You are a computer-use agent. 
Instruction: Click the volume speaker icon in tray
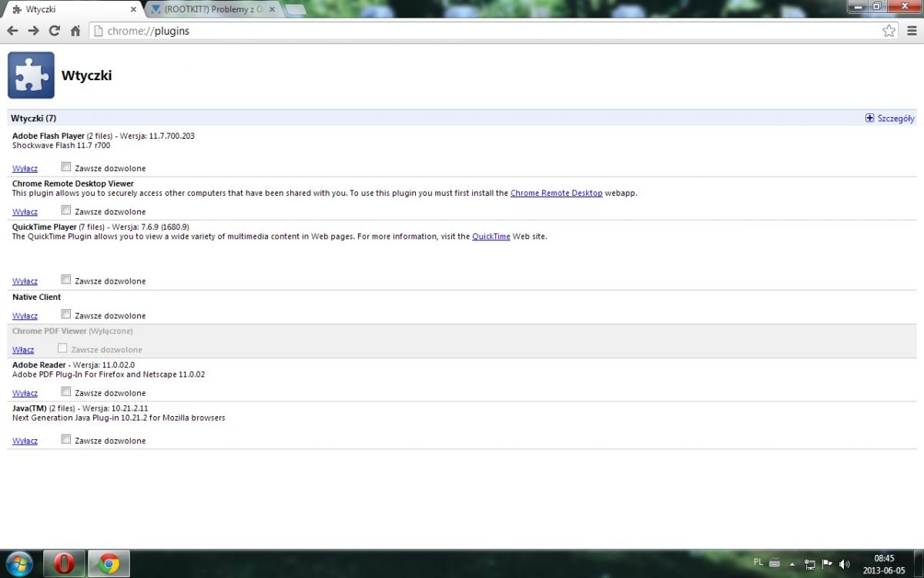(845, 564)
